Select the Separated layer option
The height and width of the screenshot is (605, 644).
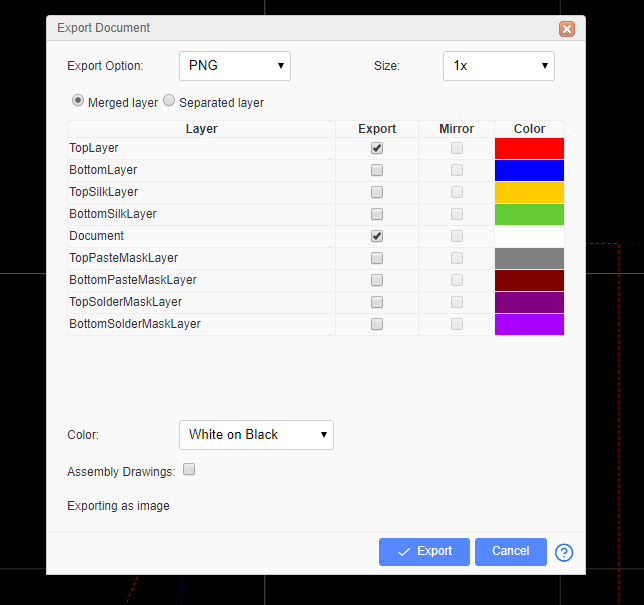169,101
